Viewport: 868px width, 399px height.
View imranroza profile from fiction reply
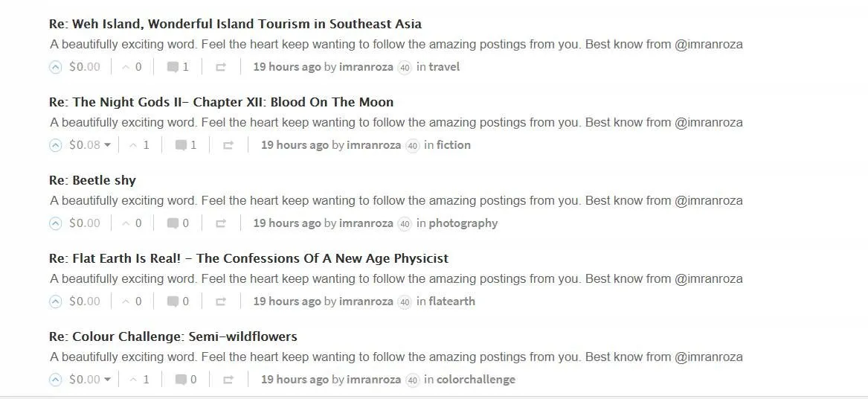point(373,145)
